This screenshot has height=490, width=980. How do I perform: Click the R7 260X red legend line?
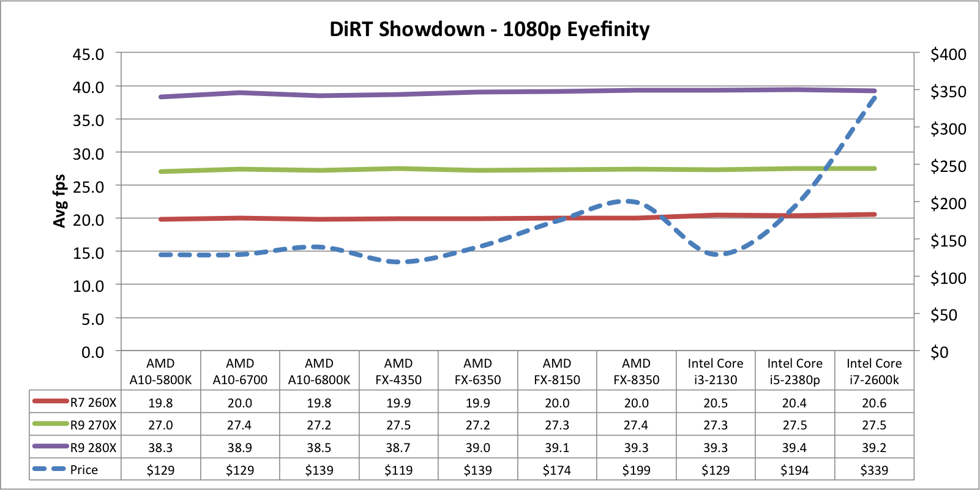tap(50, 401)
